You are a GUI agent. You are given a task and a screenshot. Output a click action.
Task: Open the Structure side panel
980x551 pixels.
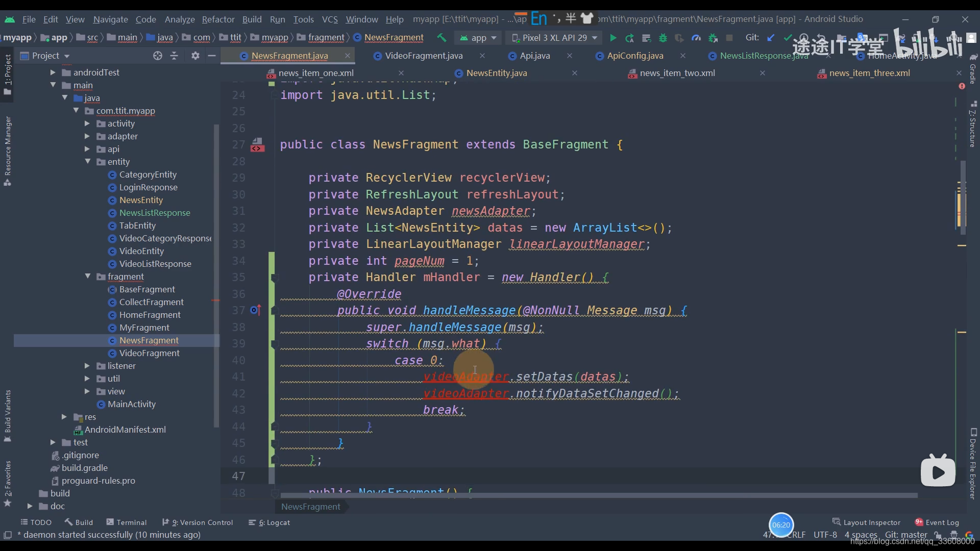point(973,124)
